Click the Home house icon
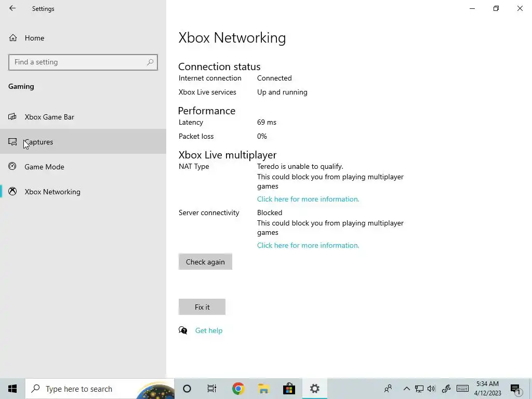Screen dimensions: 532x399 pos(13,37)
